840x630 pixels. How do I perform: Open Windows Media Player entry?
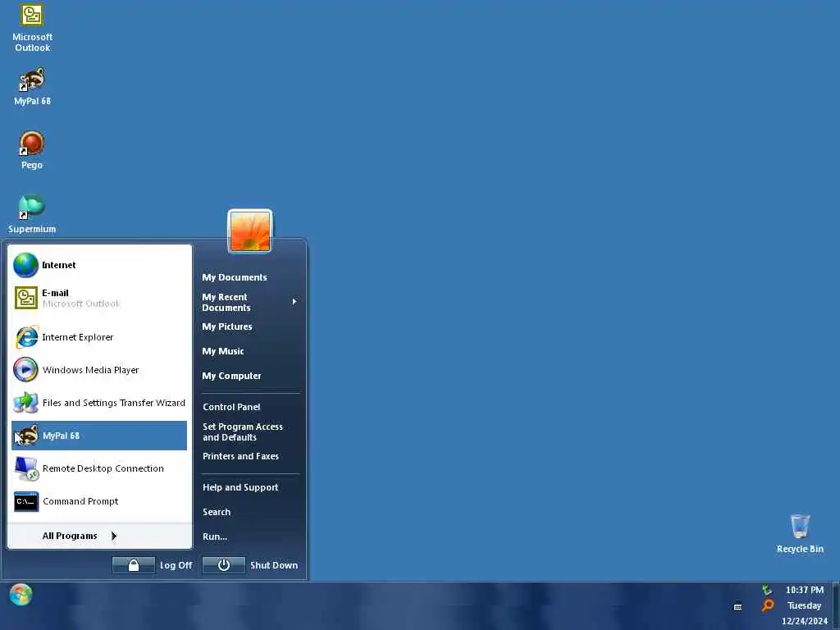99,370
